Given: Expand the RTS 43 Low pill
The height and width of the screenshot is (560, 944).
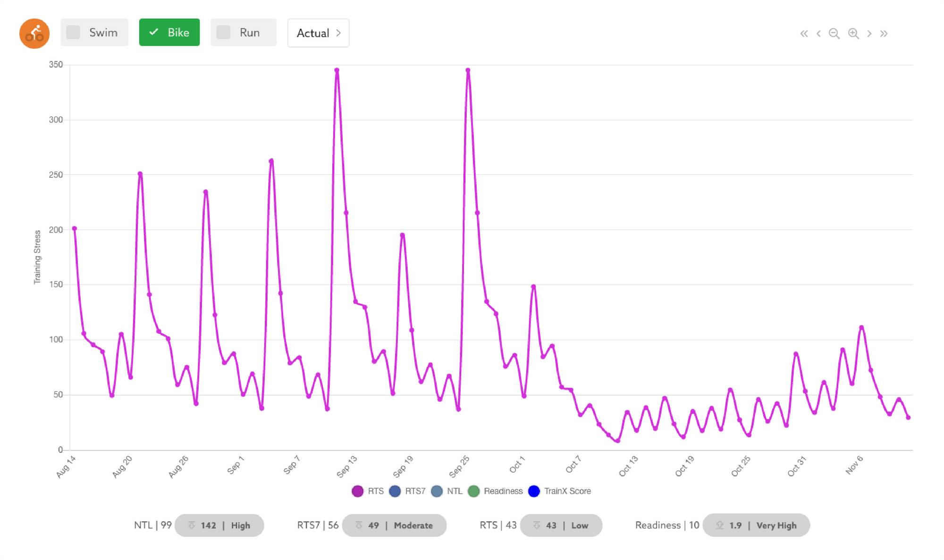Looking at the screenshot, I should pyautogui.click(x=561, y=525).
